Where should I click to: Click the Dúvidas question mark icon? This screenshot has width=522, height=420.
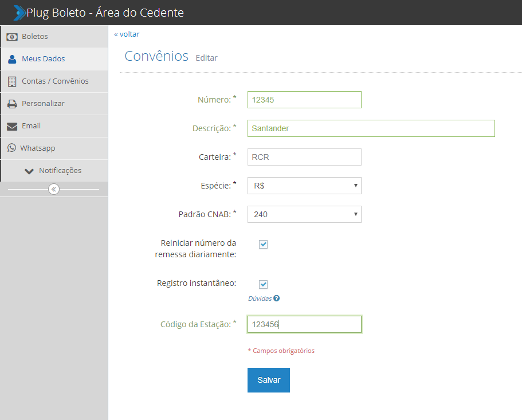click(x=276, y=298)
